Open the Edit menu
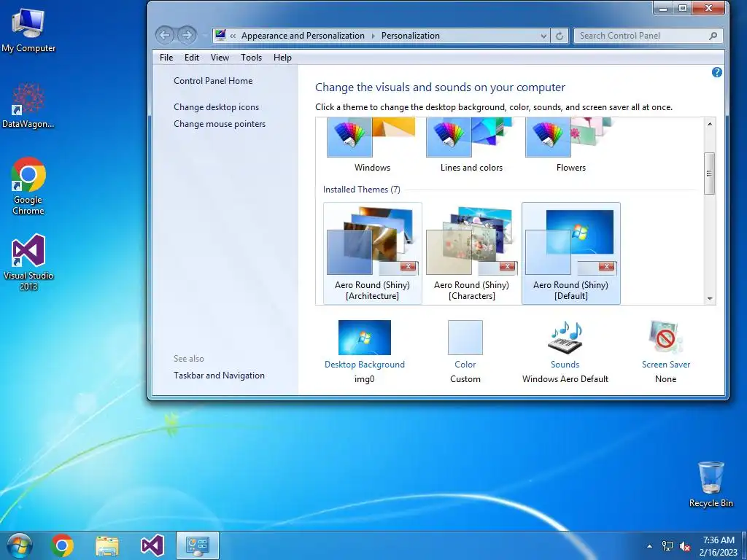 click(192, 58)
